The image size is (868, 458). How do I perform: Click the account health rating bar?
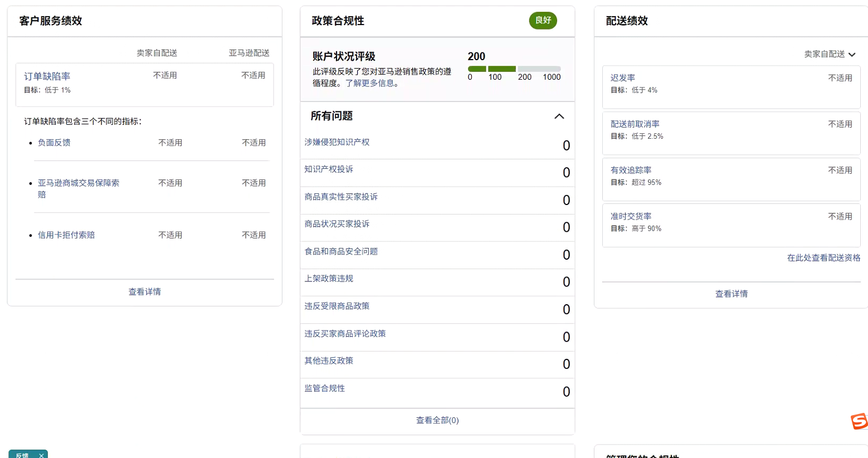click(x=514, y=69)
